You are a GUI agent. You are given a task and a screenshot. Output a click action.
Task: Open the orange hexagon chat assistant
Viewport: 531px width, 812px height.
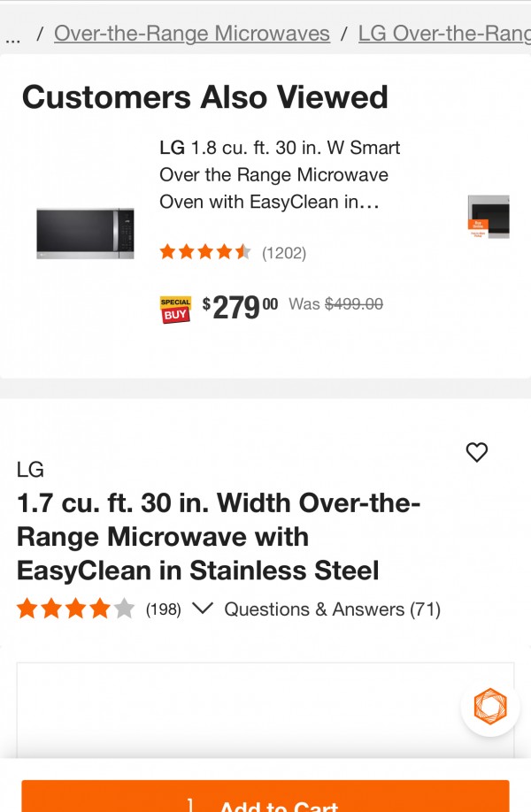[x=489, y=706]
